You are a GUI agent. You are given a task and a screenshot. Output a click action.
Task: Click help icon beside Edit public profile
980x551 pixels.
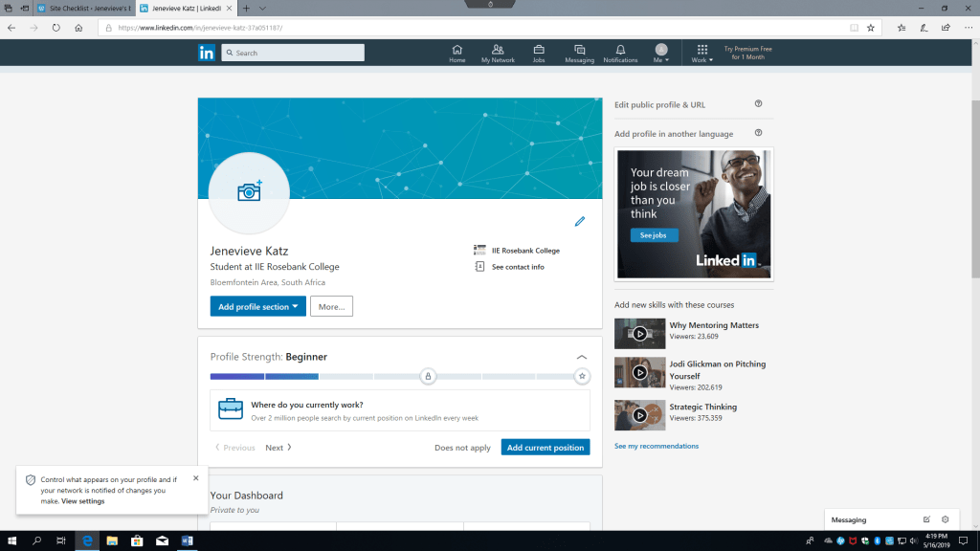pyautogui.click(x=758, y=104)
